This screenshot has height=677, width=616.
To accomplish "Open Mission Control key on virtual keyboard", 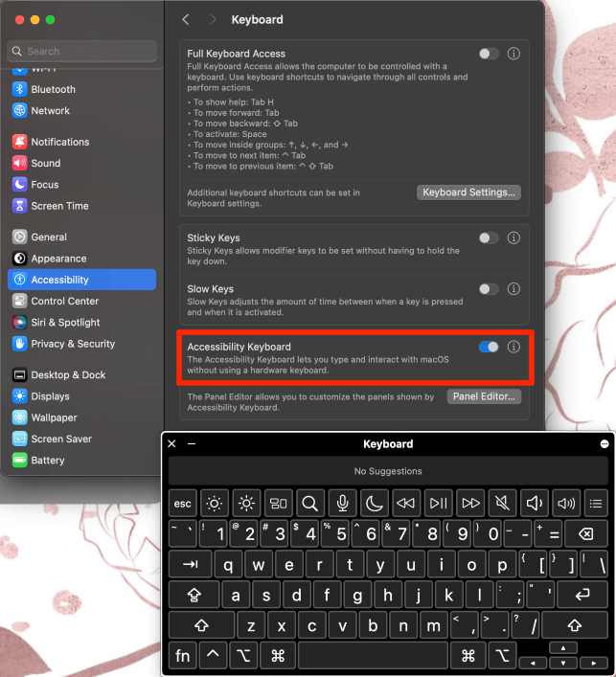I will point(278,503).
